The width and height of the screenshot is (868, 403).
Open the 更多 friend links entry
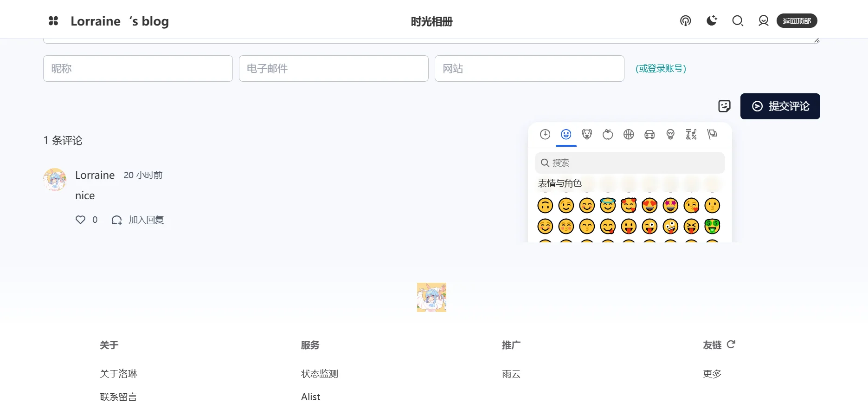click(x=712, y=374)
